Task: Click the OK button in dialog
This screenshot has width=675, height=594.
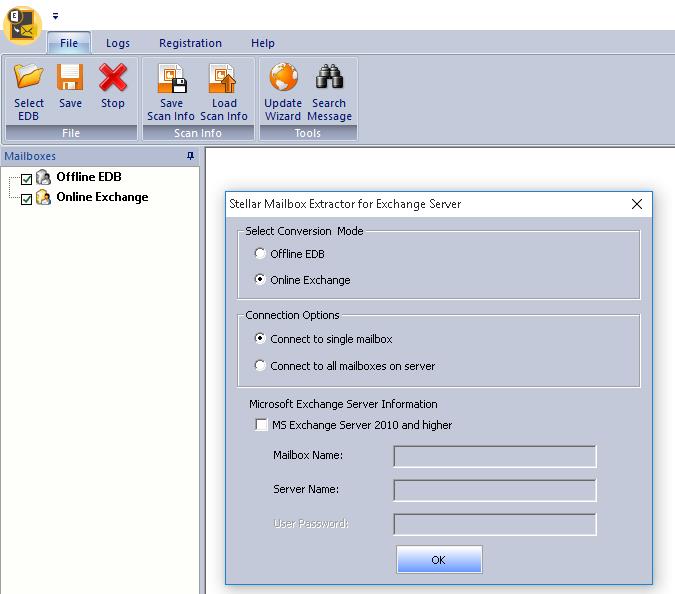Action: pos(439,560)
